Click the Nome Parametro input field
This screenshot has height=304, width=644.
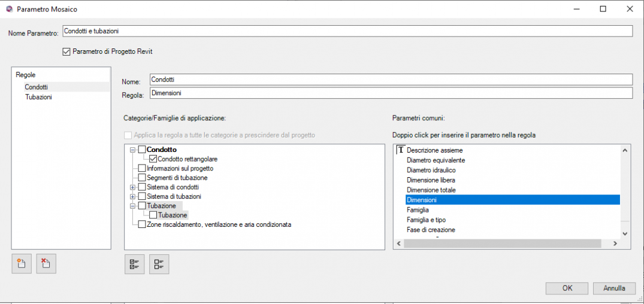coord(347,31)
